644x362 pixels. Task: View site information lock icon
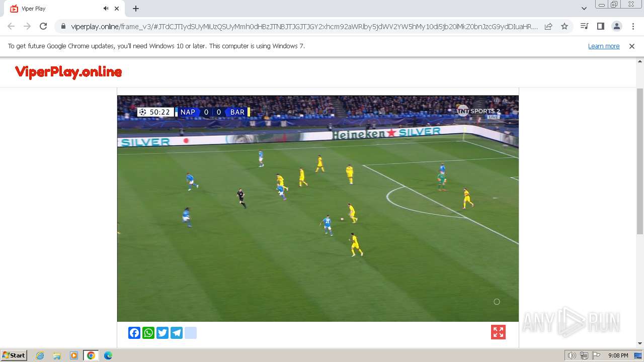pos(63,27)
